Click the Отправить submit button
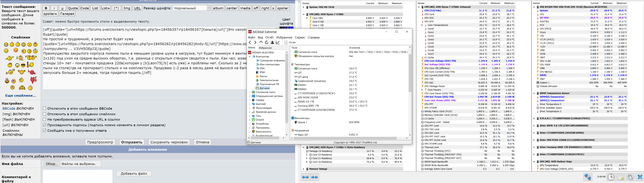Viewport: 644px width, 183px height. point(132,142)
